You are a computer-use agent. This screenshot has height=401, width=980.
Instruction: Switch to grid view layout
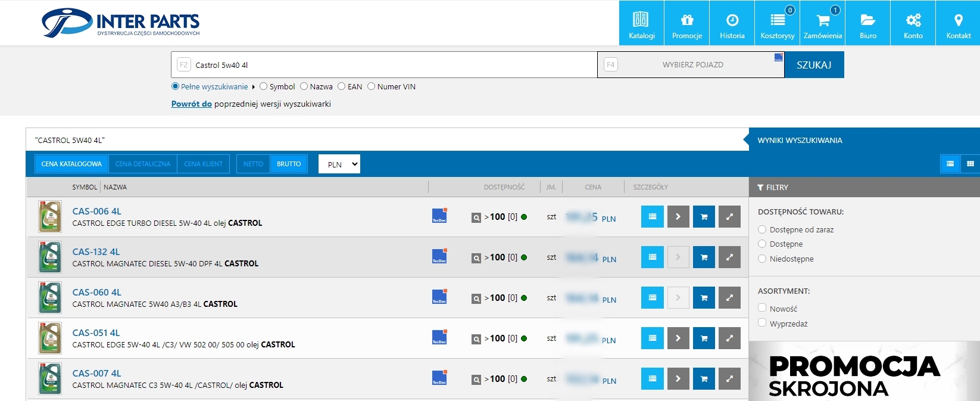point(970,164)
